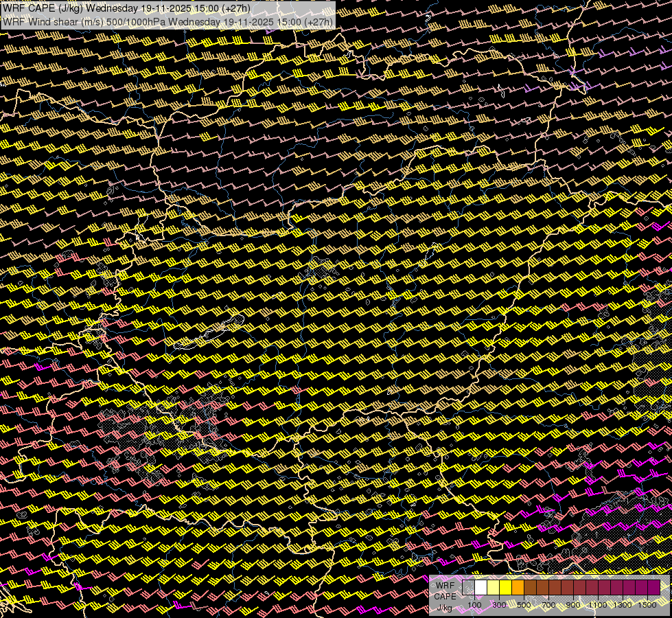Click the legend label CAPE
Viewport: 672px width, 618px height.
click(x=445, y=597)
